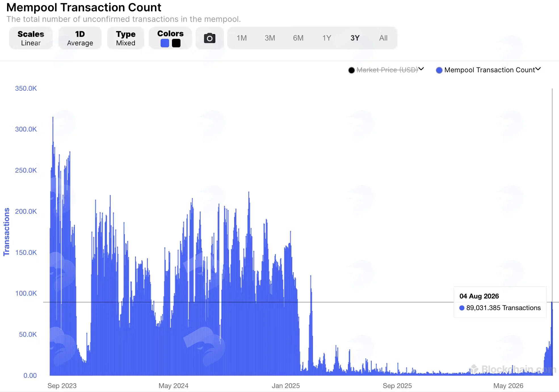The image size is (559, 392).
Task: Open the Type Mixed selector
Action: [126, 38]
